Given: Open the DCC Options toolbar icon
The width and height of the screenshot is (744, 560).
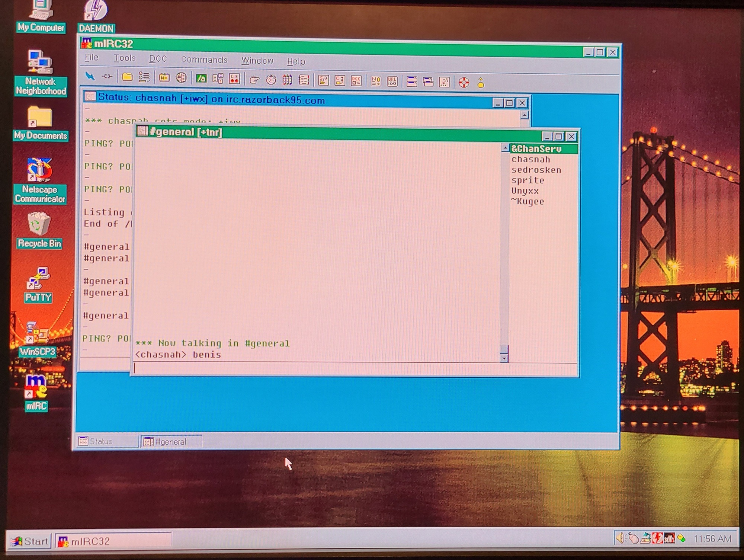Looking at the screenshot, I should [356, 81].
